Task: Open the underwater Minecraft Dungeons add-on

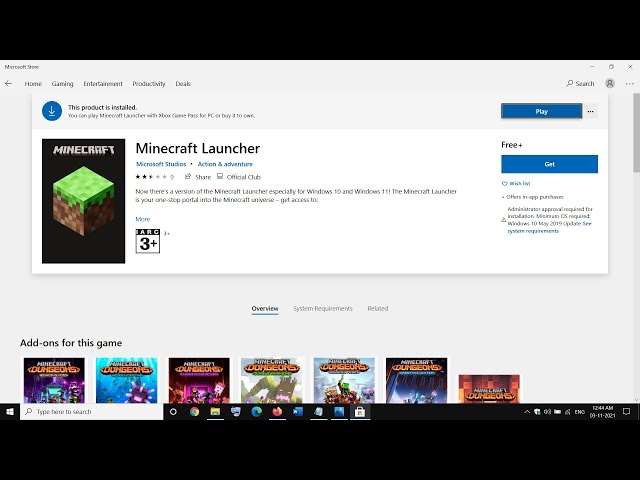Action: [x=127, y=380]
